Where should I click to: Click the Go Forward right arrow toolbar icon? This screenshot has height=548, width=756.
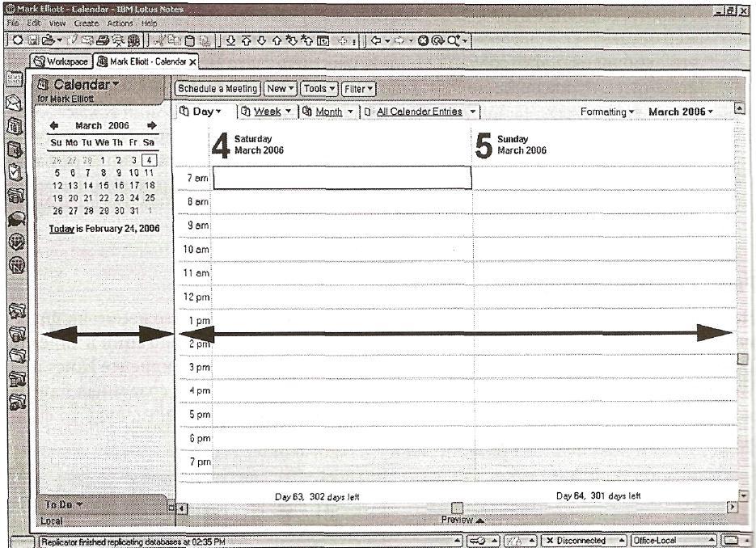click(399, 41)
